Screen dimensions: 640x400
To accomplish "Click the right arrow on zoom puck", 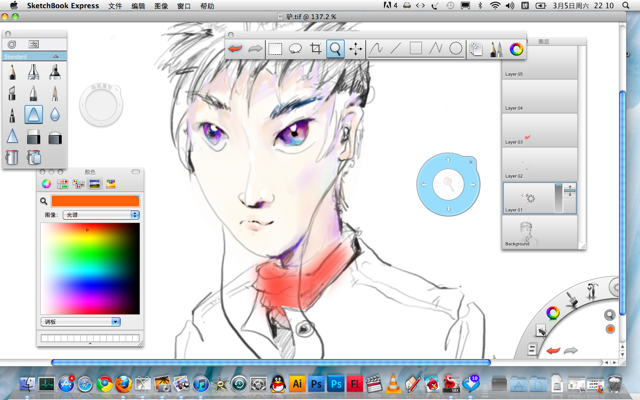I will (473, 184).
